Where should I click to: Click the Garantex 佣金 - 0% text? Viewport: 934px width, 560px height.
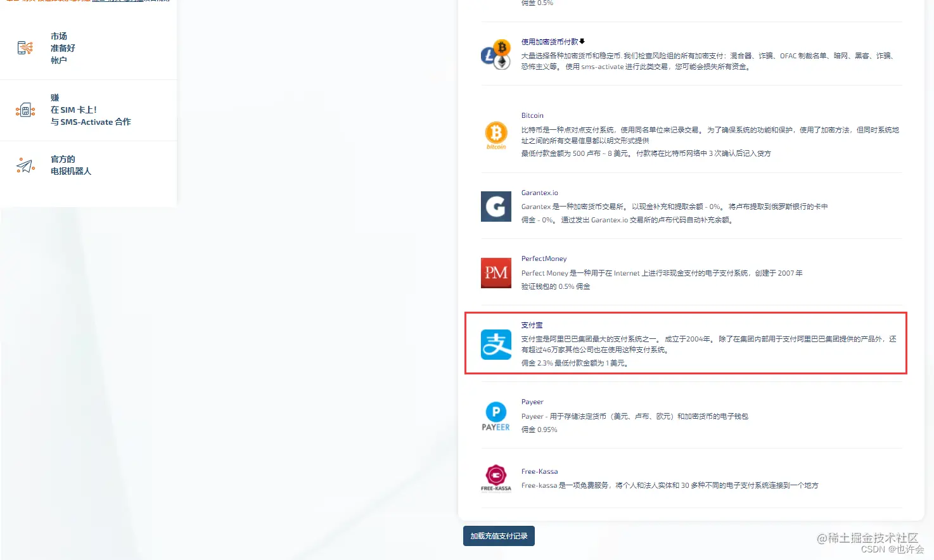627,220
